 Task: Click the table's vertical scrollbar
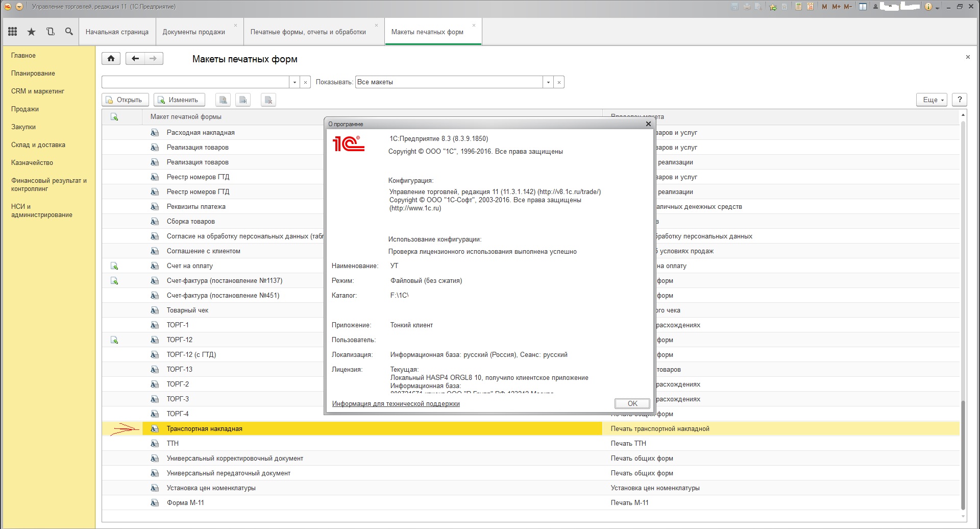[x=963, y=454]
